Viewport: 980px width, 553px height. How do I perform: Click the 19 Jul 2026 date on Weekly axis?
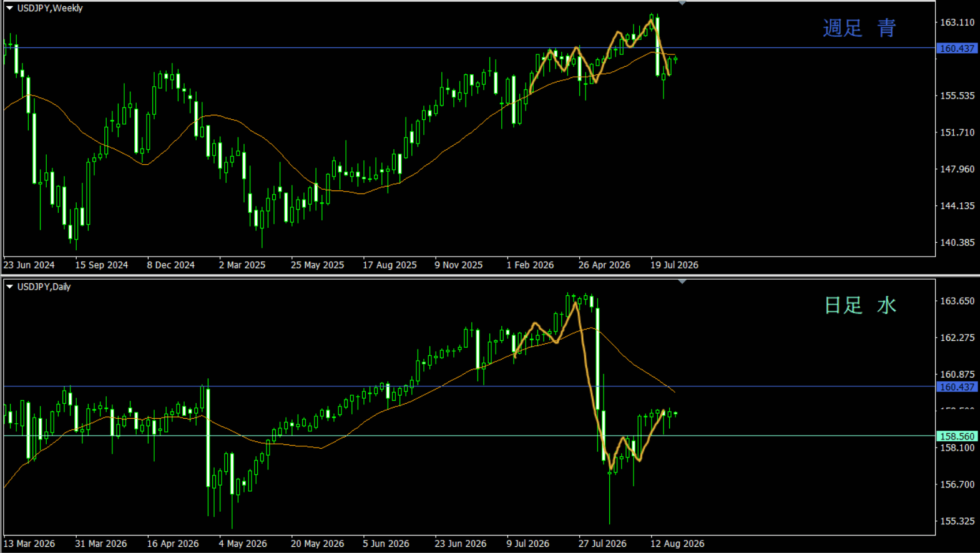pyautogui.click(x=674, y=265)
